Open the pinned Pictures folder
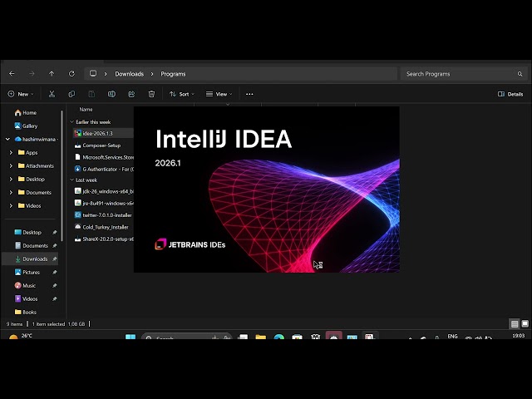532x399 pixels. coord(27,272)
